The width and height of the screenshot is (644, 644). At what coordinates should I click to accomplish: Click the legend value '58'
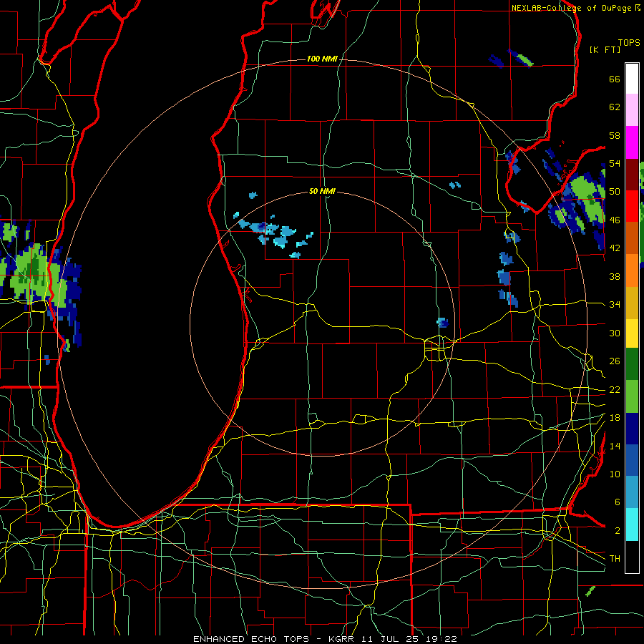point(615,135)
